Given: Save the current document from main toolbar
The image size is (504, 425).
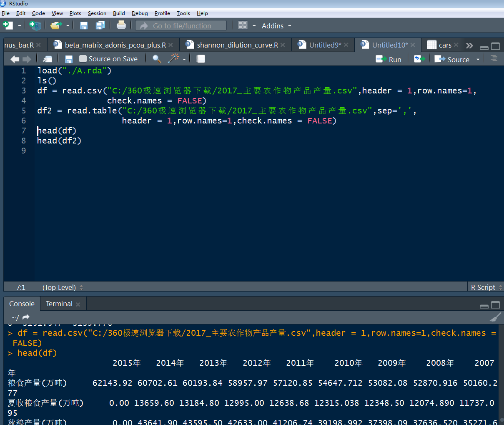Looking at the screenshot, I should click(84, 25).
